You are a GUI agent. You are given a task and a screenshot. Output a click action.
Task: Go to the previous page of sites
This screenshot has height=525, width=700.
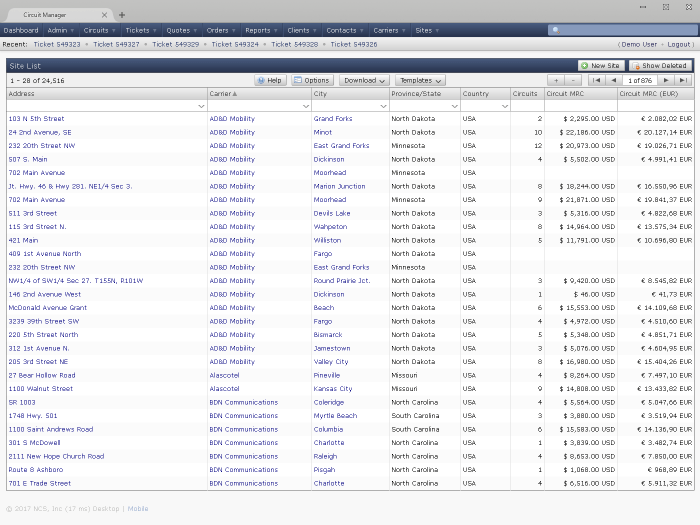613,80
